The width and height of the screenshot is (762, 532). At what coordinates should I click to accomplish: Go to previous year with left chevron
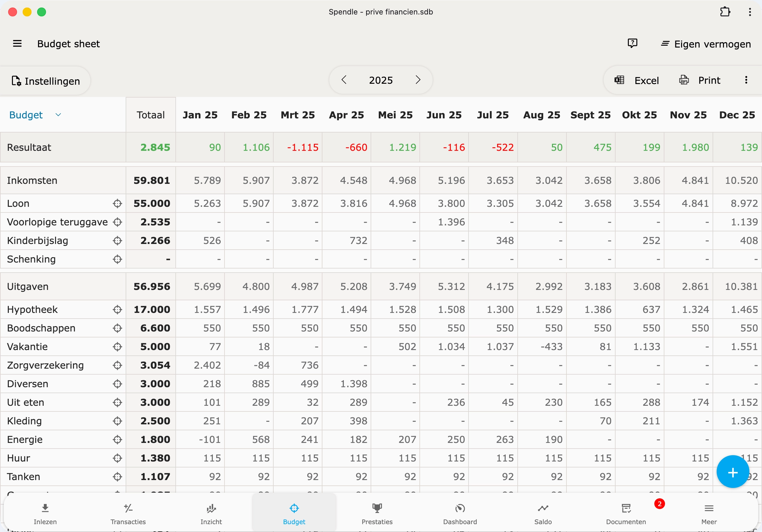pyautogui.click(x=344, y=80)
